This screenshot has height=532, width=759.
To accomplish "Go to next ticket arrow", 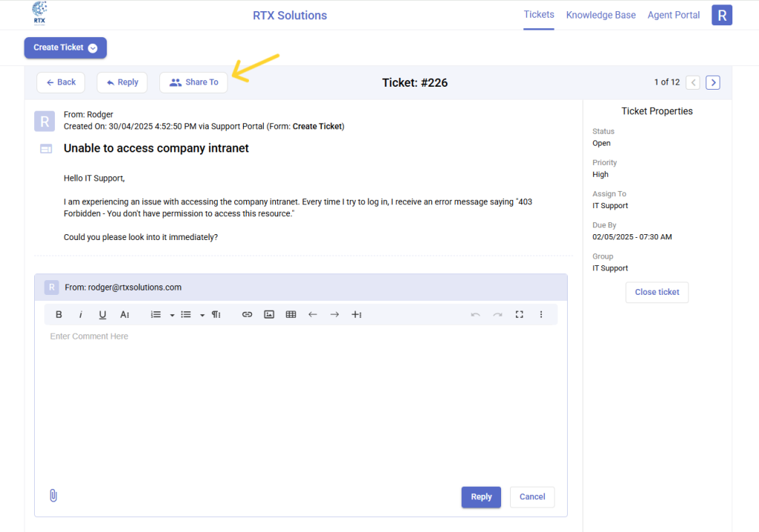I will (712, 82).
